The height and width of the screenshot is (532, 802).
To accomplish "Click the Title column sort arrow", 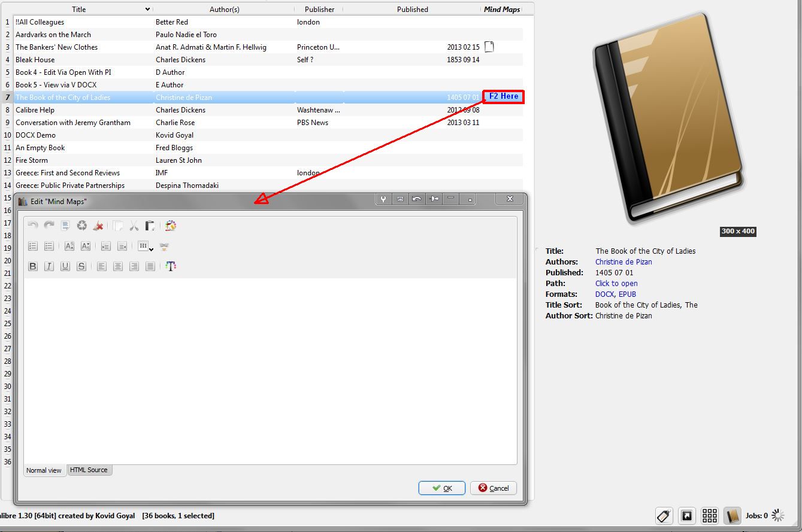I will [x=147, y=9].
